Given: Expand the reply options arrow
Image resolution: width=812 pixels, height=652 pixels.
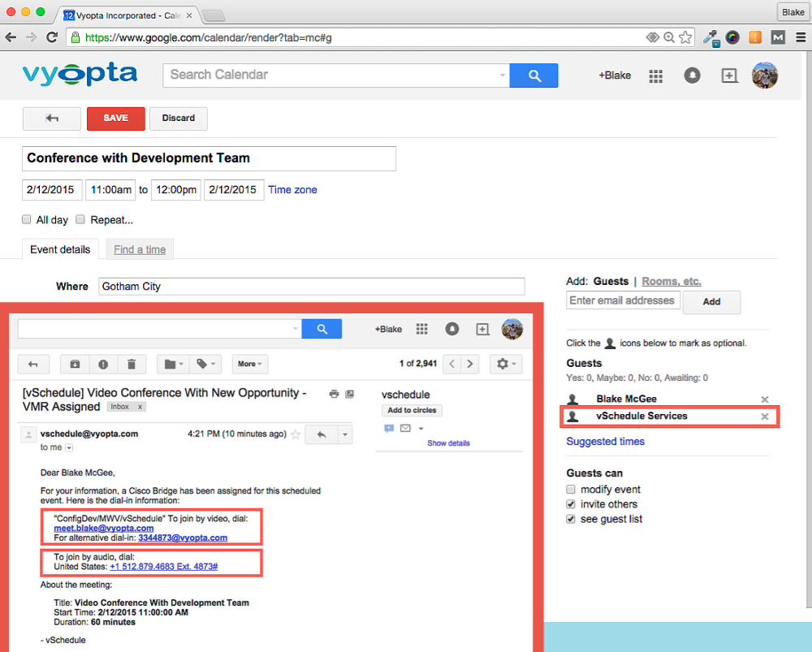Looking at the screenshot, I should [x=345, y=434].
